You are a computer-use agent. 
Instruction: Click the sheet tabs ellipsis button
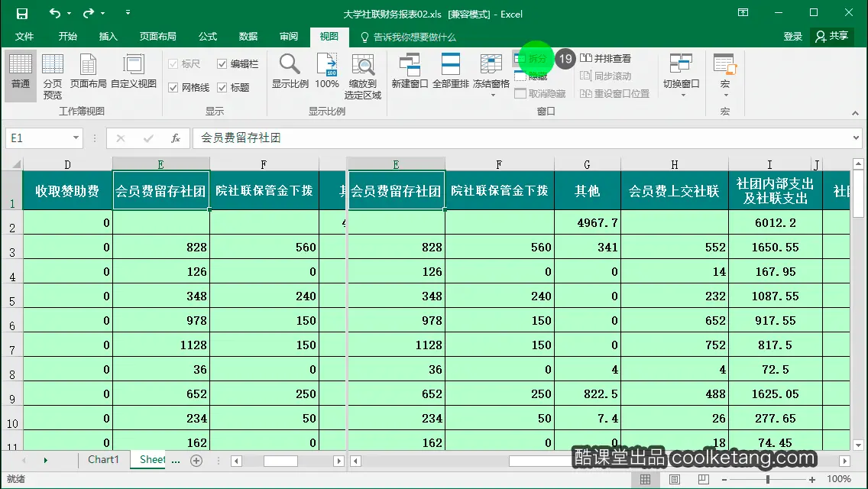(176, 460)
